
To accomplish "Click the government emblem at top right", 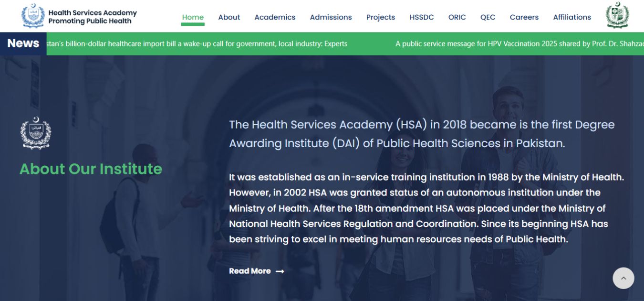I will (618, 15).
